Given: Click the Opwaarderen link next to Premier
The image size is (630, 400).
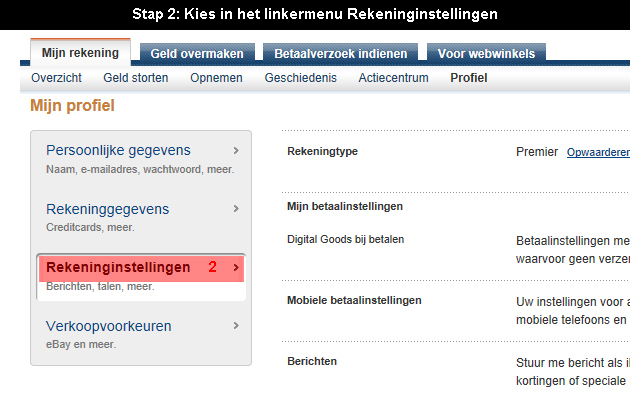Looking at the screenshot, I should tap(598, 152).
